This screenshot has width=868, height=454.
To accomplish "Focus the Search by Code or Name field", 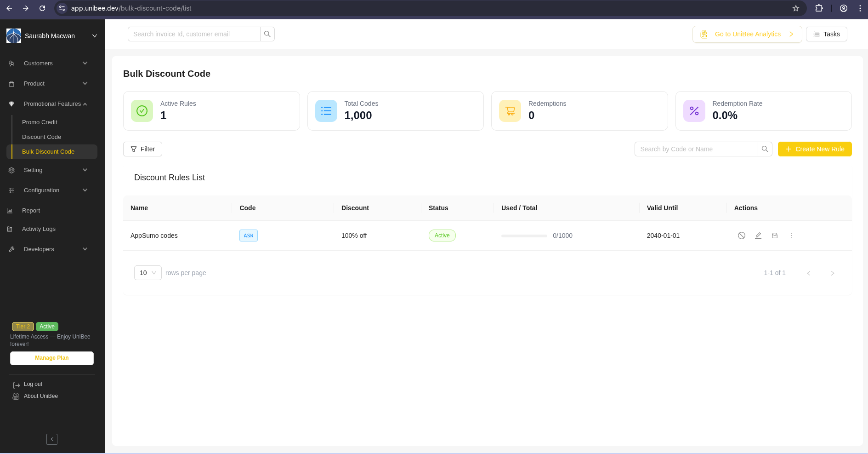I will click(696, 149).
